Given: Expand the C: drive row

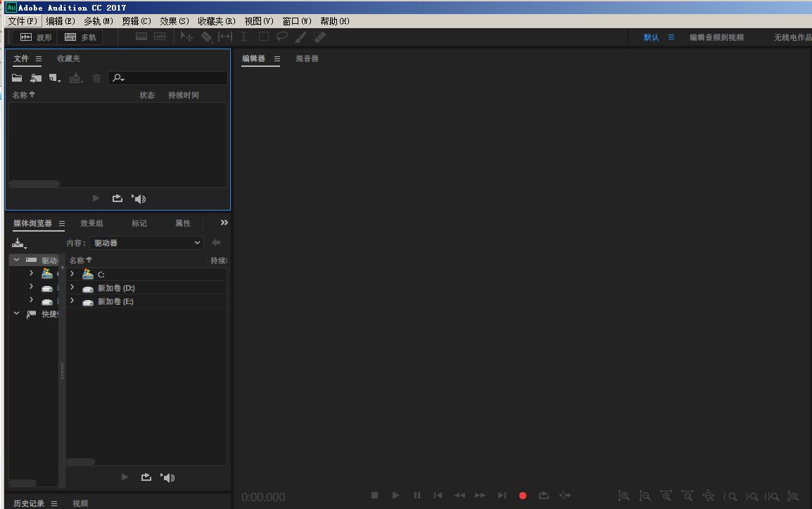Looking at the screenshot, I should point(72,274).
